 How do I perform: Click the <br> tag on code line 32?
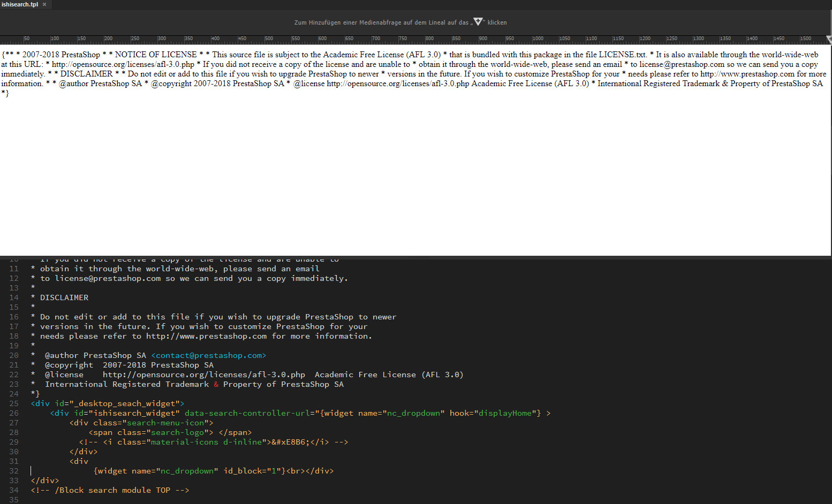coord(296,471)
